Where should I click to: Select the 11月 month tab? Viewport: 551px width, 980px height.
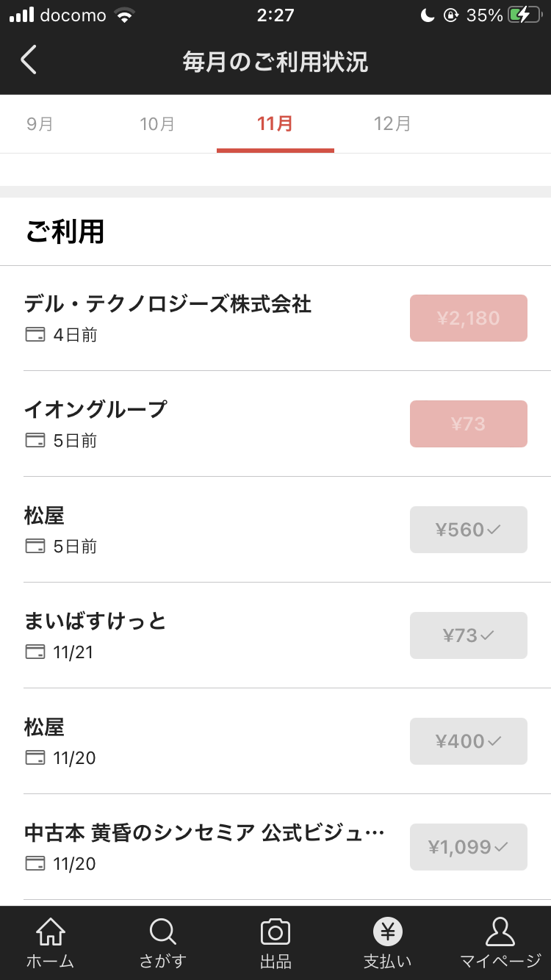tap(275, 123)
